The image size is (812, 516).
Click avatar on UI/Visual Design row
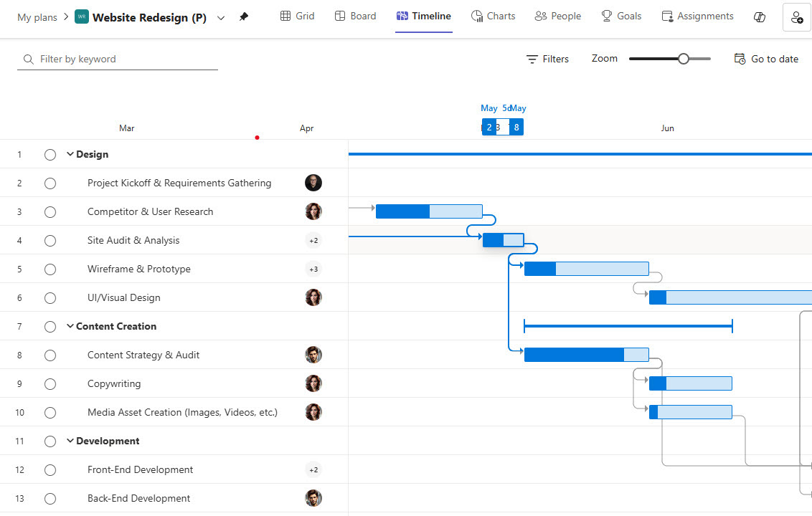(313, 297)
